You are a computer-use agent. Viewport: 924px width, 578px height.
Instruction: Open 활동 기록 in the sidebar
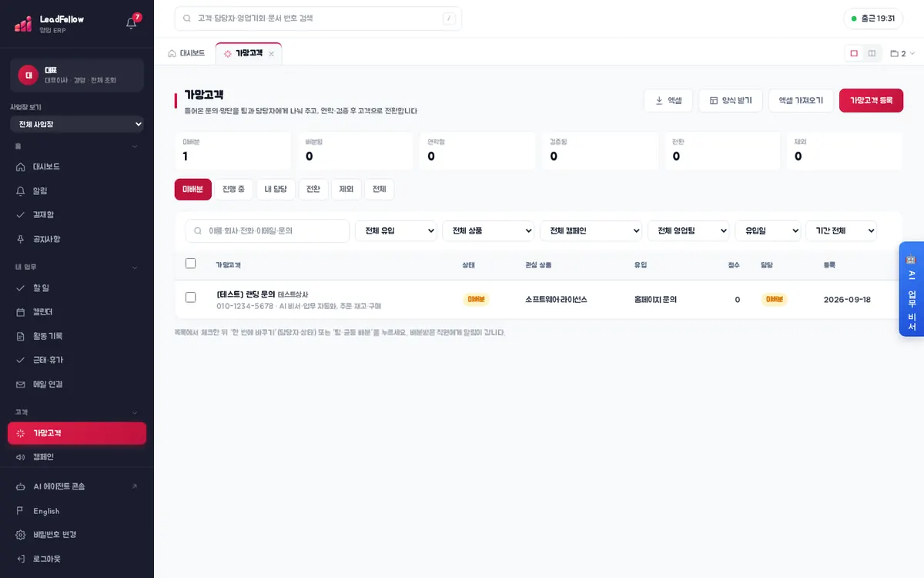[77, 336]
